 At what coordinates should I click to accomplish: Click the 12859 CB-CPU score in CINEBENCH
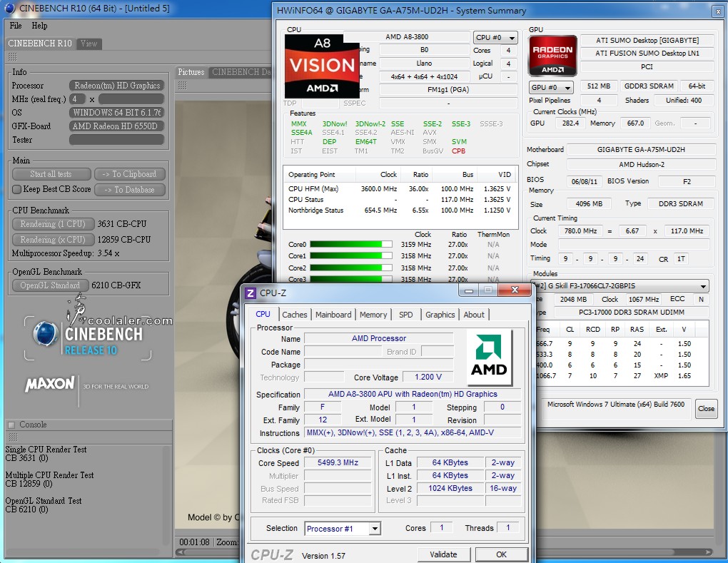(124, 240)
